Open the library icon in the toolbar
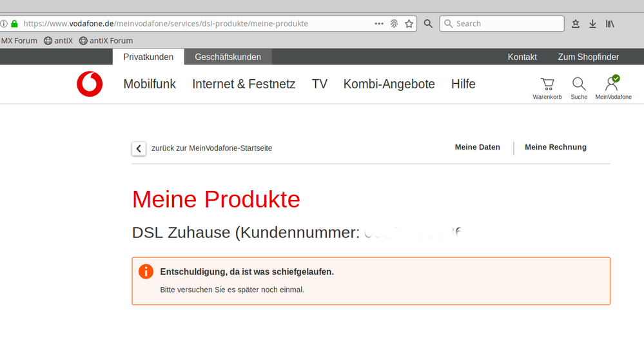 [610, 24]
